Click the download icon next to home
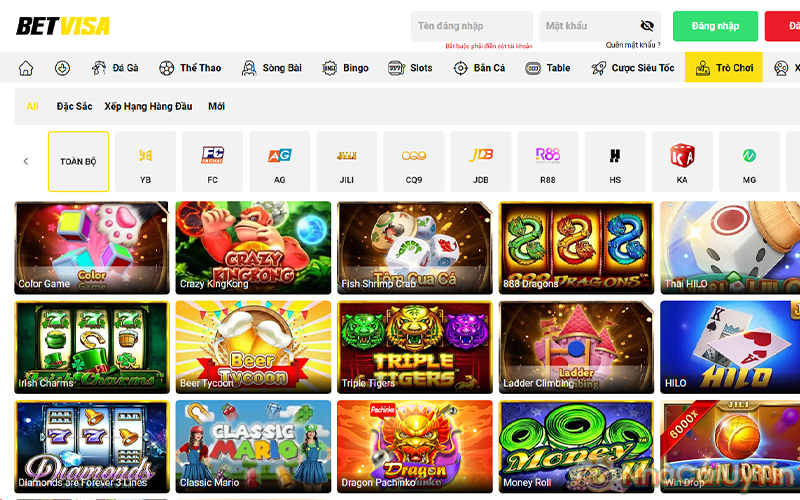 [62, 68]
